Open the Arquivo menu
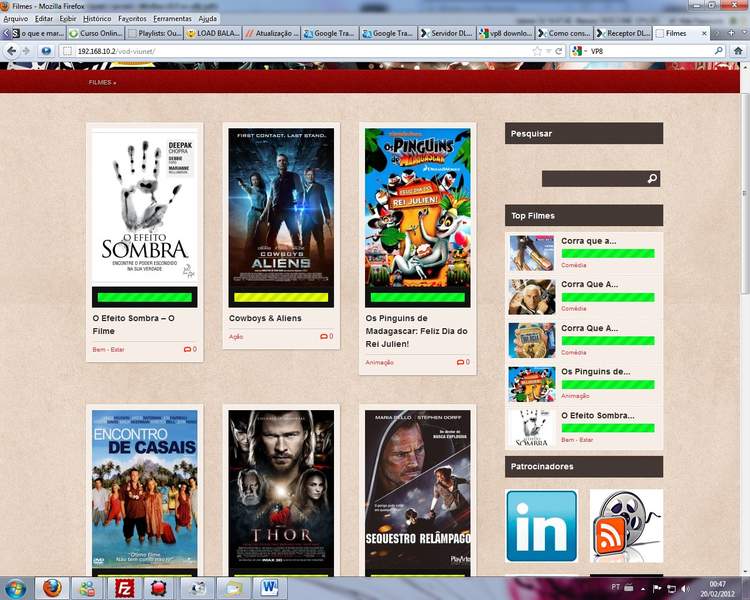This screenshot has height=600, width=750. 16,19
